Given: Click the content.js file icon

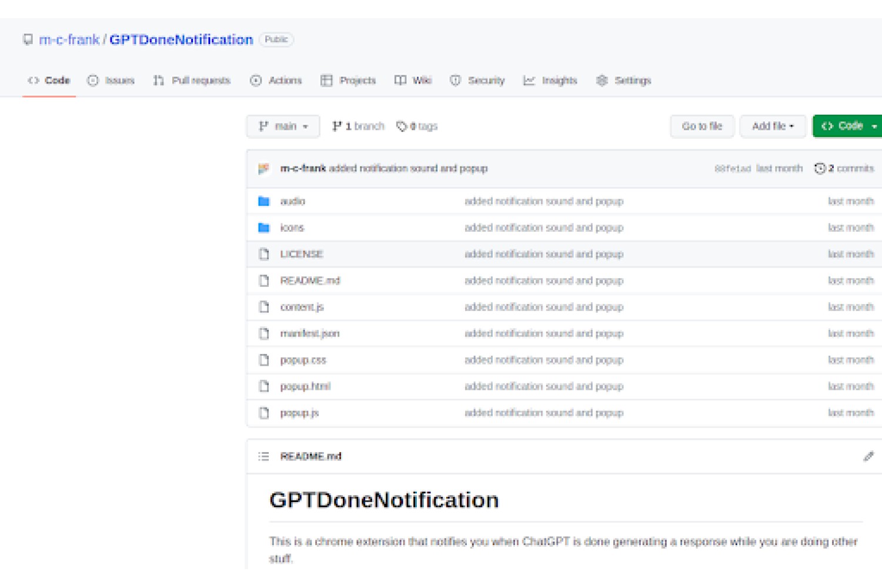Looking at the screenshot, I should point(264,307).
